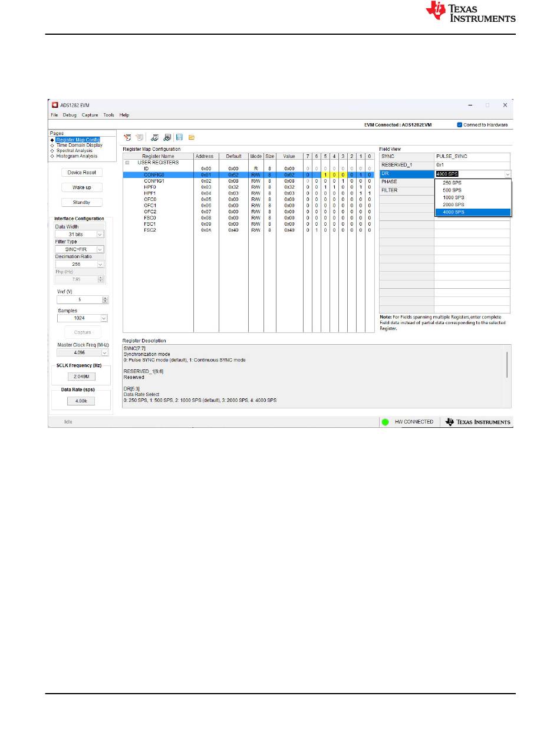Click the third register toolbar icon, left of the fourth
Image resolution: width=560 pixels, height=729 pixels.
pyautogui.click(x=155, y=137)
